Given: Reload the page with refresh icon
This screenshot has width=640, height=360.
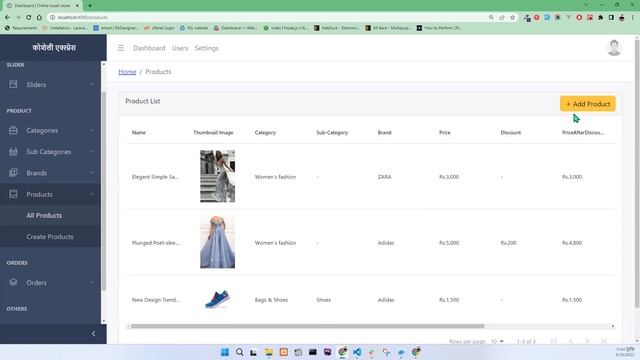Looking at the screenshot, I should click(x=28, y=17).
